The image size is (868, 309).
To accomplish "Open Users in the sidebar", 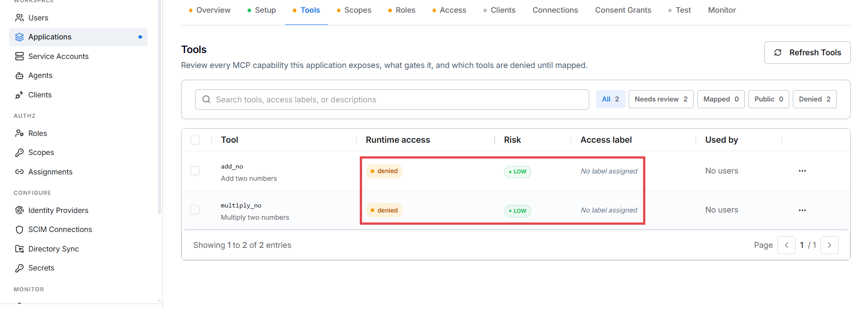I will tap(78, 18).
